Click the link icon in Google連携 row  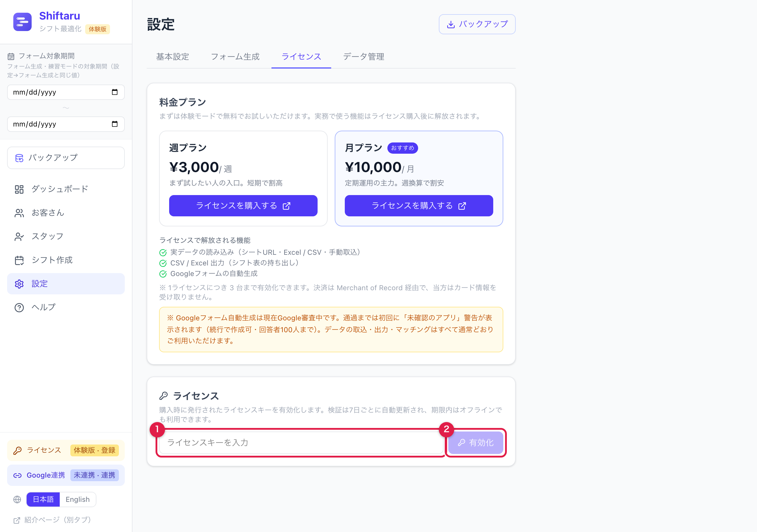pos(17,476)
